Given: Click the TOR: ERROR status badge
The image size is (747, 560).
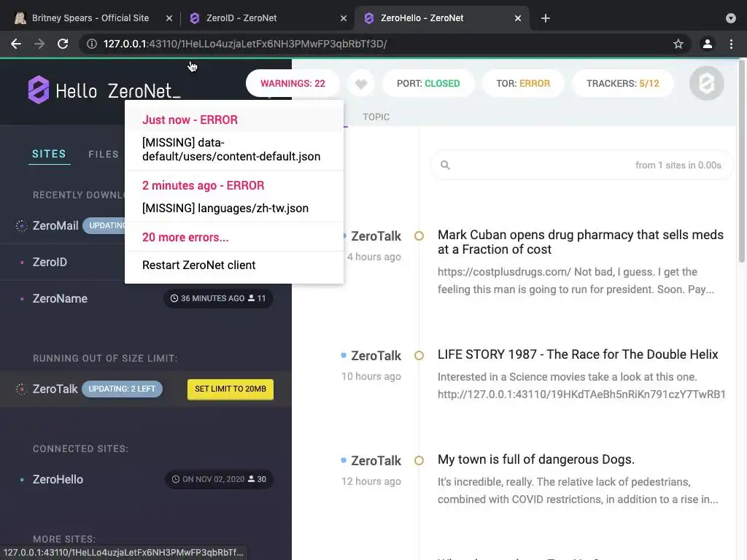Looking at the screenshot, I should [x=523, y=83].
